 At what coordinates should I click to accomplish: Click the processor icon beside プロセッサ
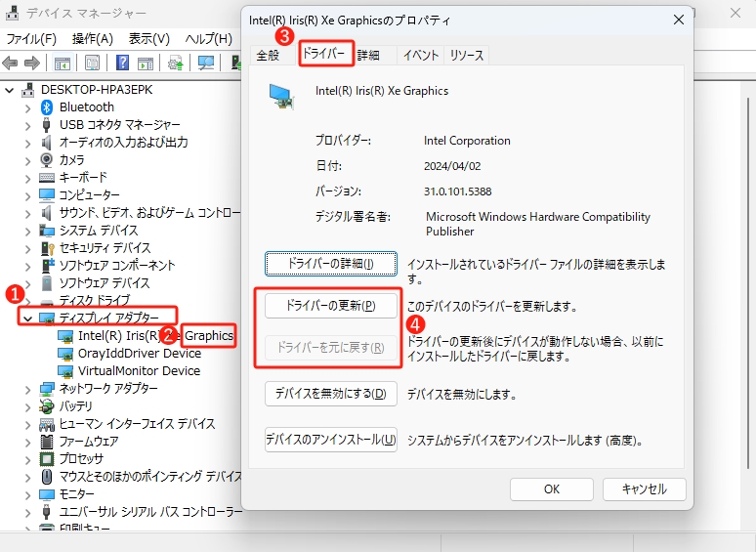click(x=46, y=459)
